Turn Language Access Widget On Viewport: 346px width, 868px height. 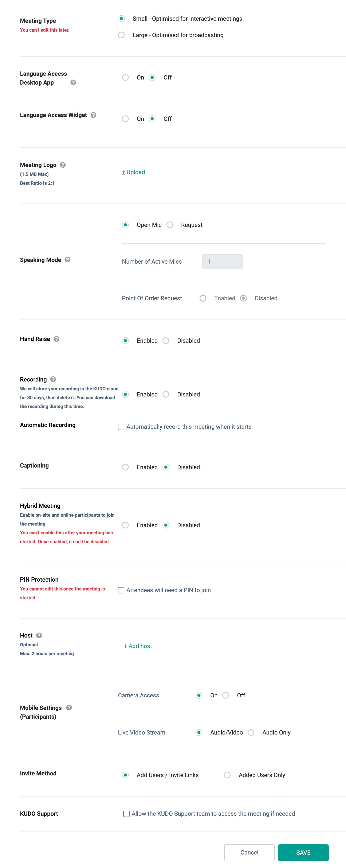pos(126,119)
